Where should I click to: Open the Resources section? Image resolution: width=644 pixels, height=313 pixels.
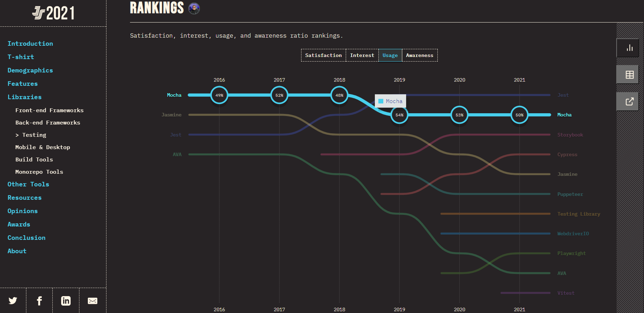pyautogui.click(x=25, y=198)
